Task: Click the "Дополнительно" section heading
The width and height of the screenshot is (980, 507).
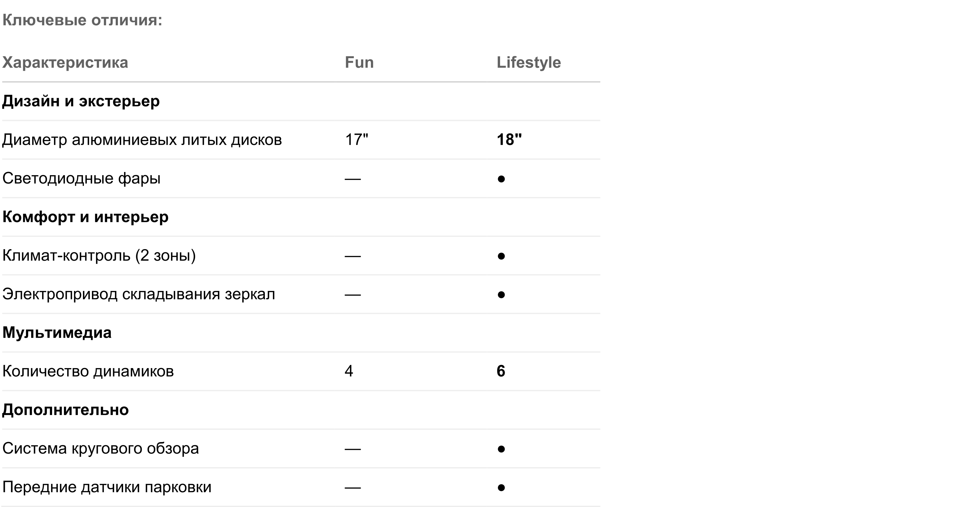Action: click(66, 410)
